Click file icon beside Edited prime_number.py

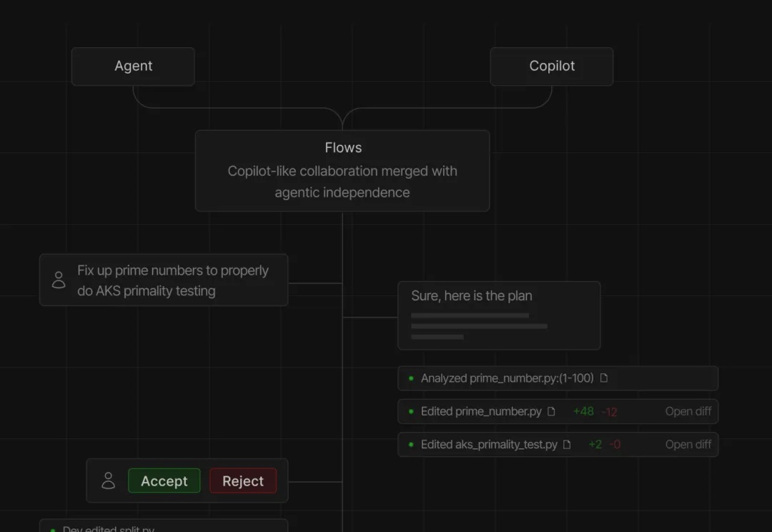(551, 411)
